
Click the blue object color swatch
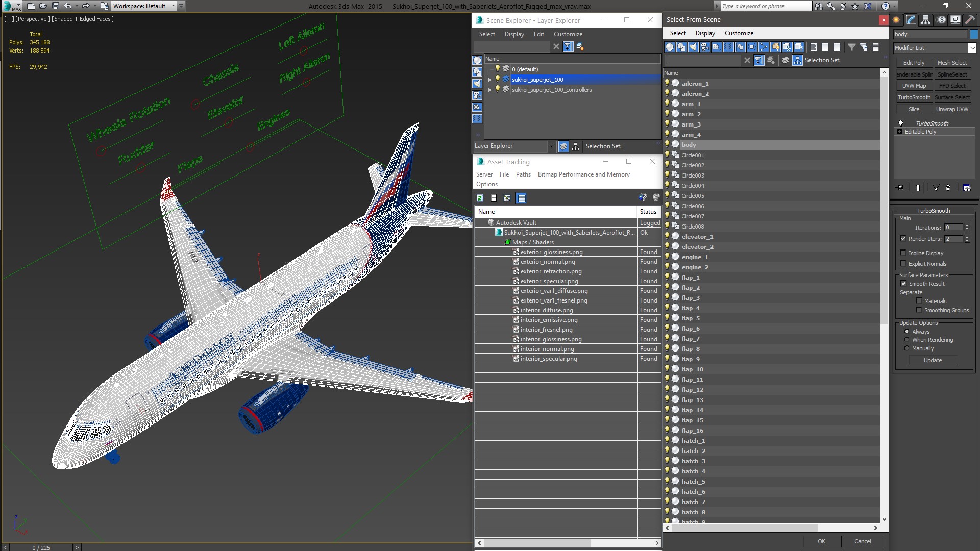pyautogui.click(x=974, y=34)
